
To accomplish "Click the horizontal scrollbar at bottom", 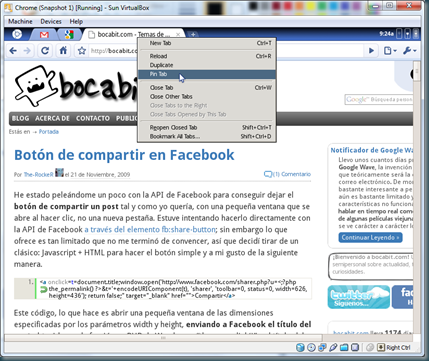I will point(163,338).
